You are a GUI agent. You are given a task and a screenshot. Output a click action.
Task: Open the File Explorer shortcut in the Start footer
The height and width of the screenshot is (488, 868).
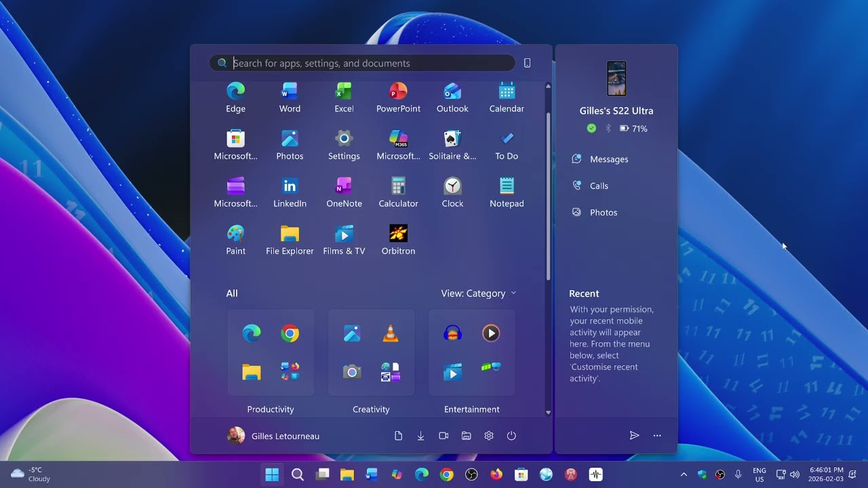(466, 436)
